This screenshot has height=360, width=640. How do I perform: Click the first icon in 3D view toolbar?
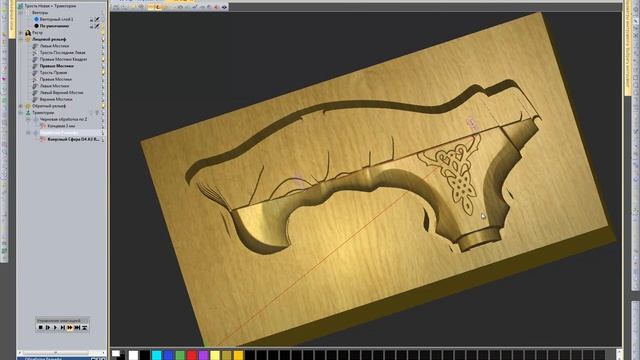[x=116, y=7]
